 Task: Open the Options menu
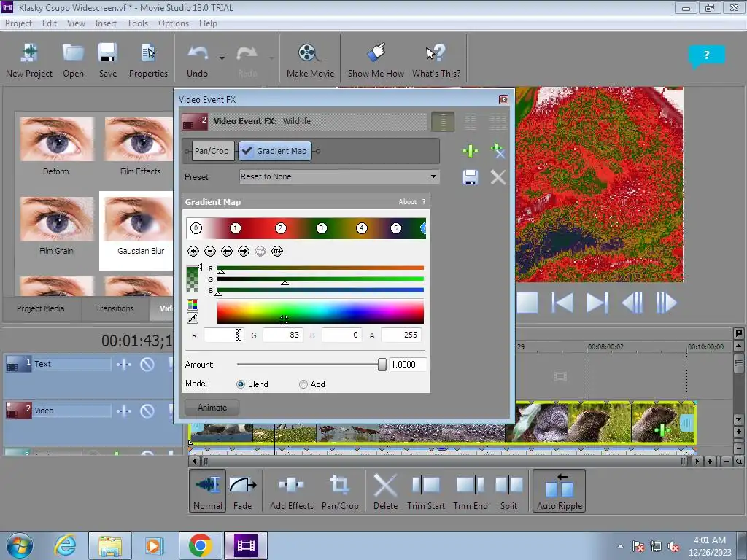click(174, 23)
